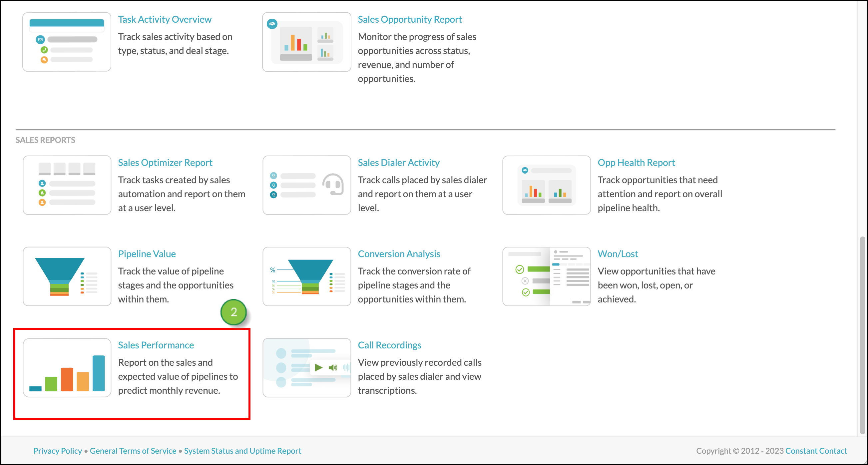Viewport: 868px width, 465px height.
Task: Open the Call Recordings link
Action: point(389,345)
